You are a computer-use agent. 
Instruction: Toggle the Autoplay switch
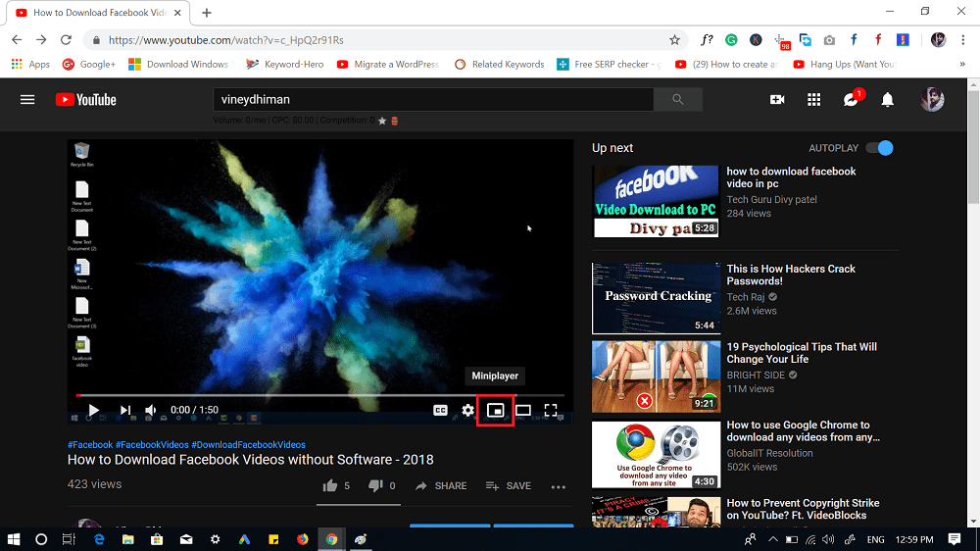[x=879, y=148]
